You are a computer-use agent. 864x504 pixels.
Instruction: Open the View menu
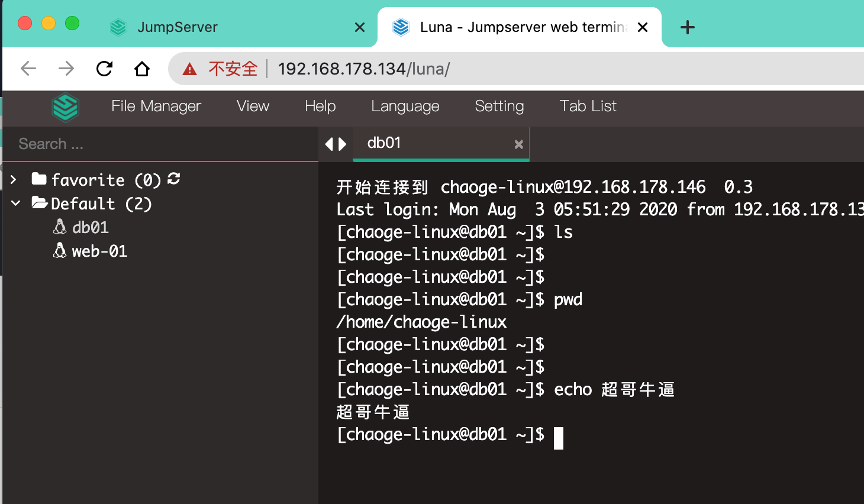(x=253, y=106)
